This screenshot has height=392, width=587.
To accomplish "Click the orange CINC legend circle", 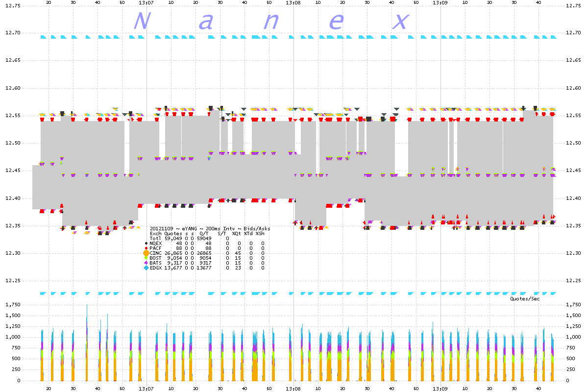I will pyautogui.click(x=147, y=253).
